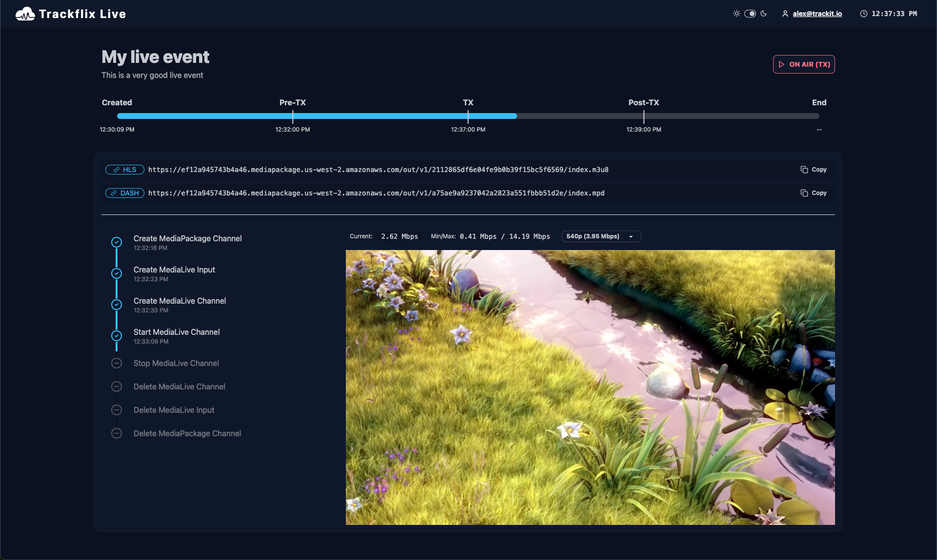Click the pending icon for Delete MediaPackage Channel
Image resolution: width=937 pixels, height=560 pixels.
[x=117, y=433]
